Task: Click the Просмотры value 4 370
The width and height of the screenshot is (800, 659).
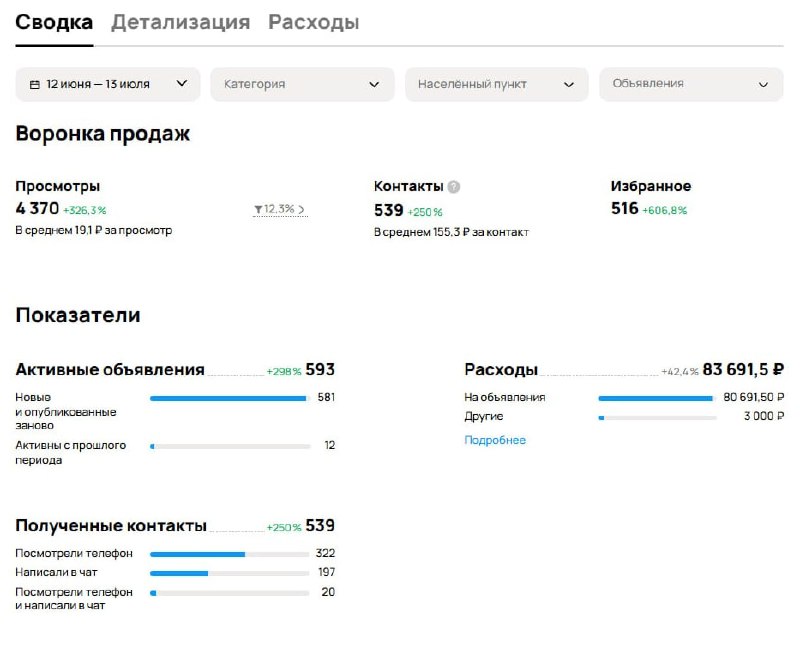Action: pos(37,208)
